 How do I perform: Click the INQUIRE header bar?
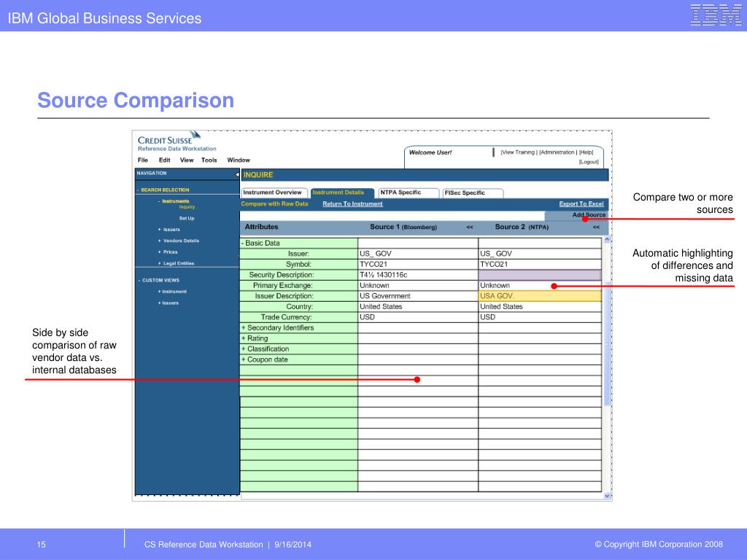coord(425,175)
